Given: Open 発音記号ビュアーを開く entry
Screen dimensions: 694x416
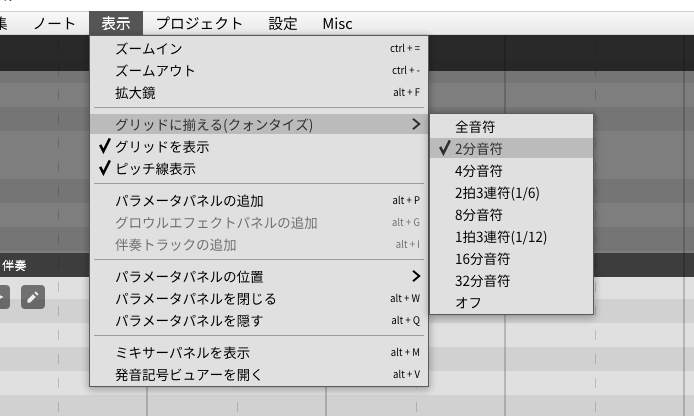Looking at the screenshot, I should pyautogui.click(x=188, y=375).
